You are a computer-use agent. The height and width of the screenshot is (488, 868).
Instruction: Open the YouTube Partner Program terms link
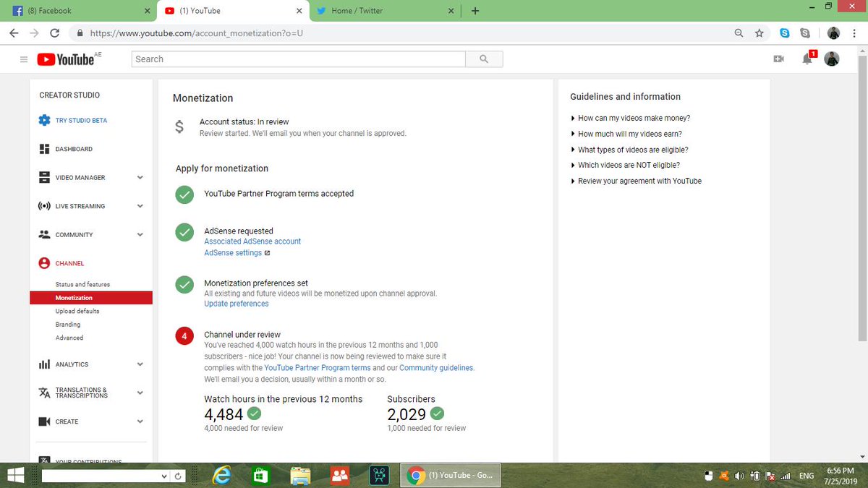[x=318, y=367]
